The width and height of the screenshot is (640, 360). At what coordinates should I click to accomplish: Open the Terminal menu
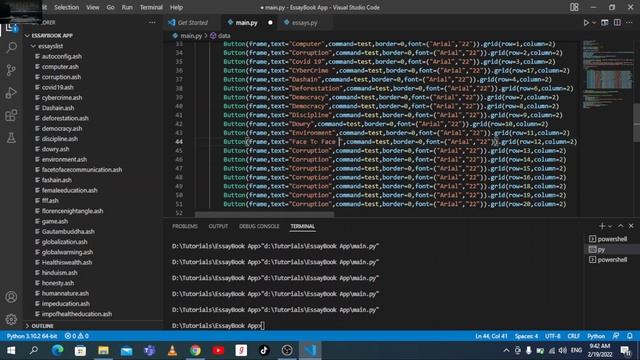coord(151,7)
